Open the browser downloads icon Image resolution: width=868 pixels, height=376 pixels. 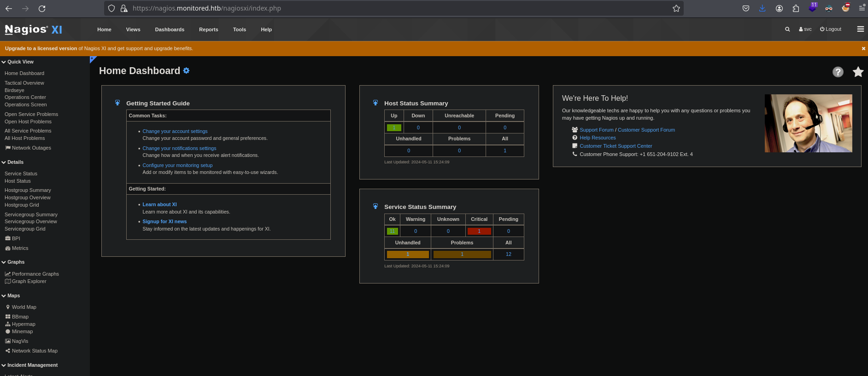coord(762,8)
